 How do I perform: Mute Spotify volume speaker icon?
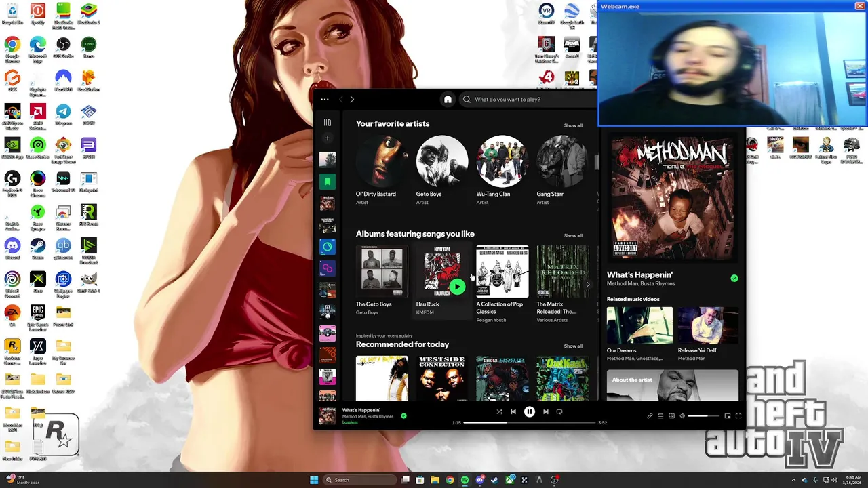(x=682, y=416)
